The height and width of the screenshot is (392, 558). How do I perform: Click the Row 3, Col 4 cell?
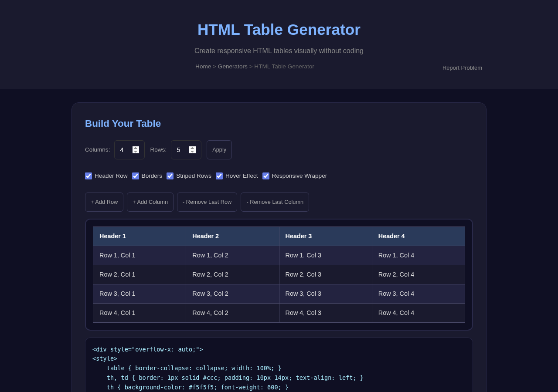pos(418,294)
